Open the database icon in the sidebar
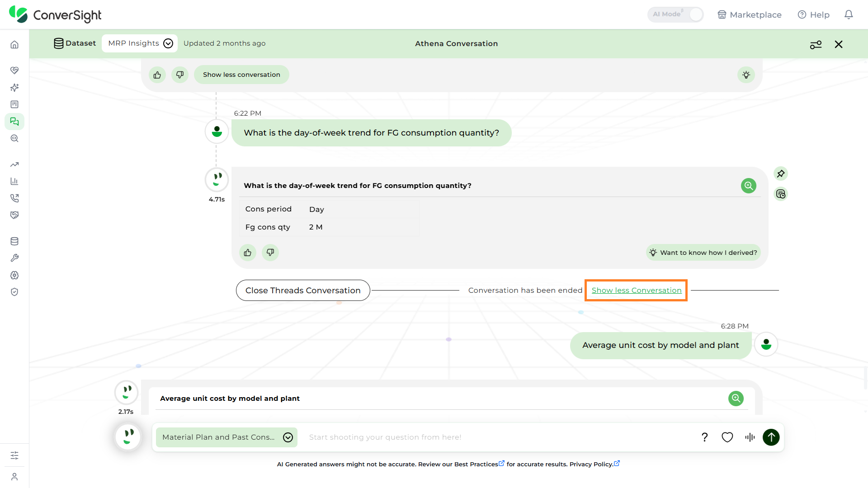Viewport: 868px width, 488px height. pos(14,241)
